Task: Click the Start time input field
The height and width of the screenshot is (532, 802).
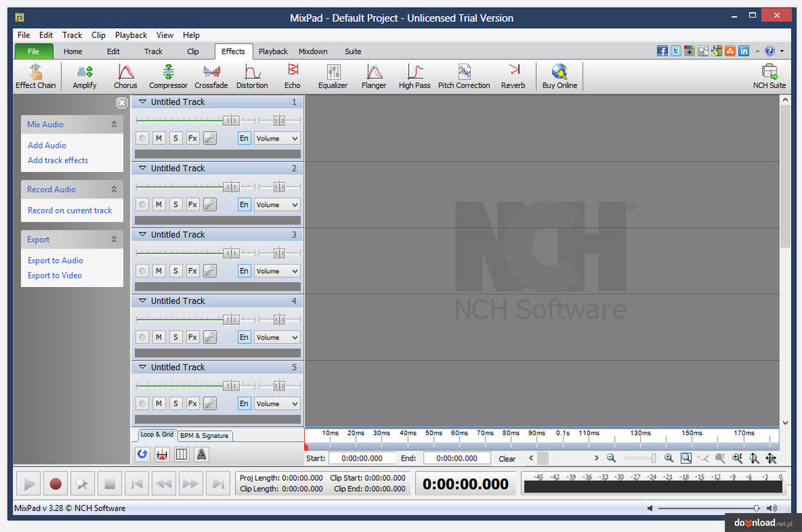Action: tap(362, 458)
